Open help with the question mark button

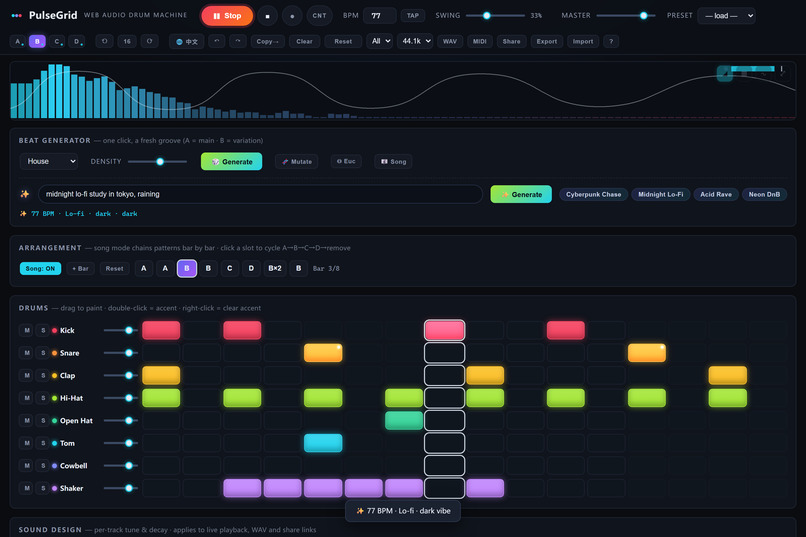pyautogui.click(x=611, y=42)
